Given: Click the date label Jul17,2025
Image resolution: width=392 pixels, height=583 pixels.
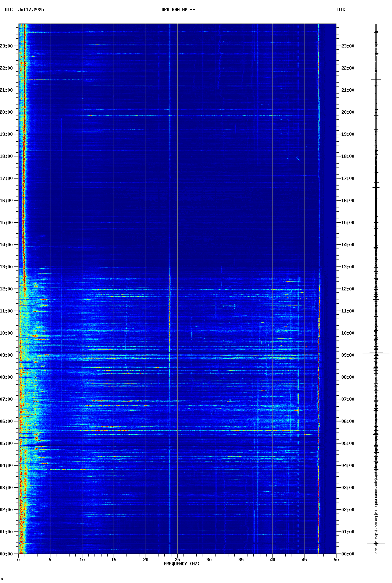Looking at the screenshot, I should tap(31, 10).
